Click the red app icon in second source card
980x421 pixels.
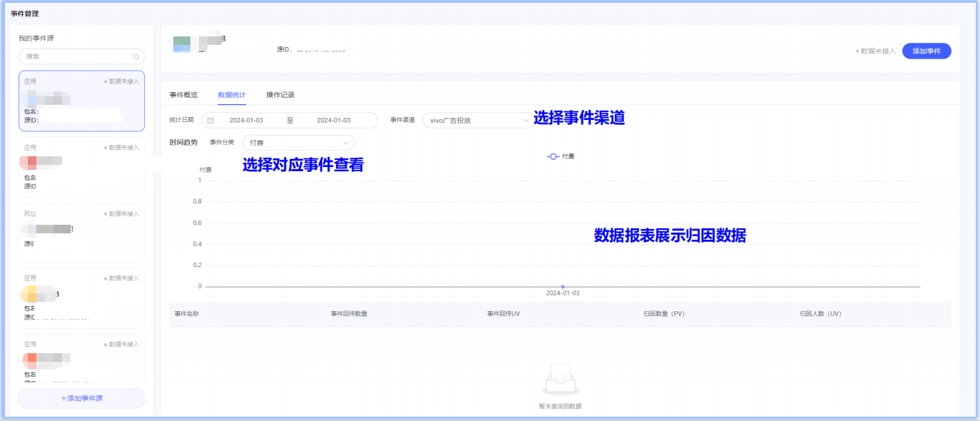pos(32,161)
